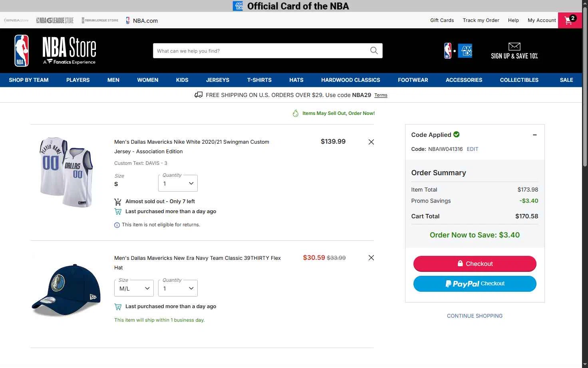The image size is (588, 368).
Task: Visit NBA.com from the top bar
Action: [x=142, y=21]
